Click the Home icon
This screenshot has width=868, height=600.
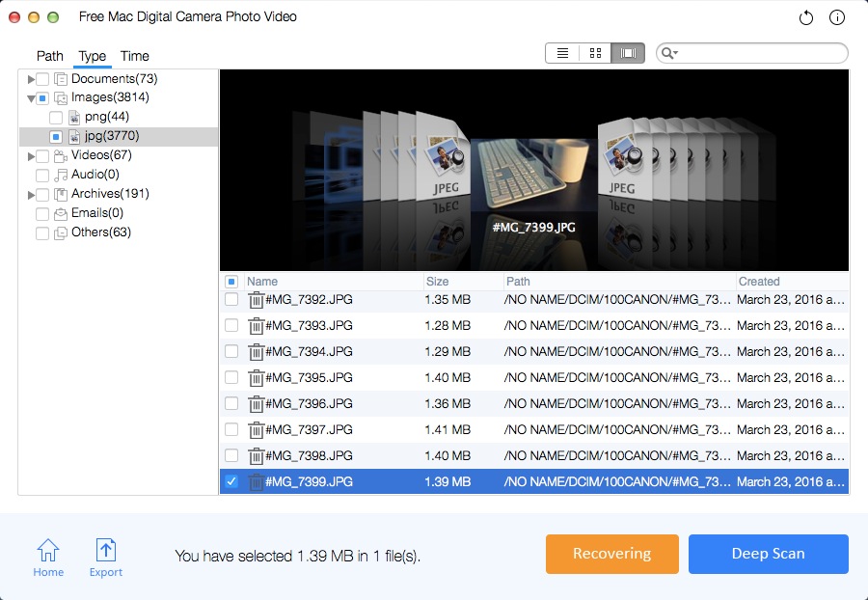[x=48, y=550]
